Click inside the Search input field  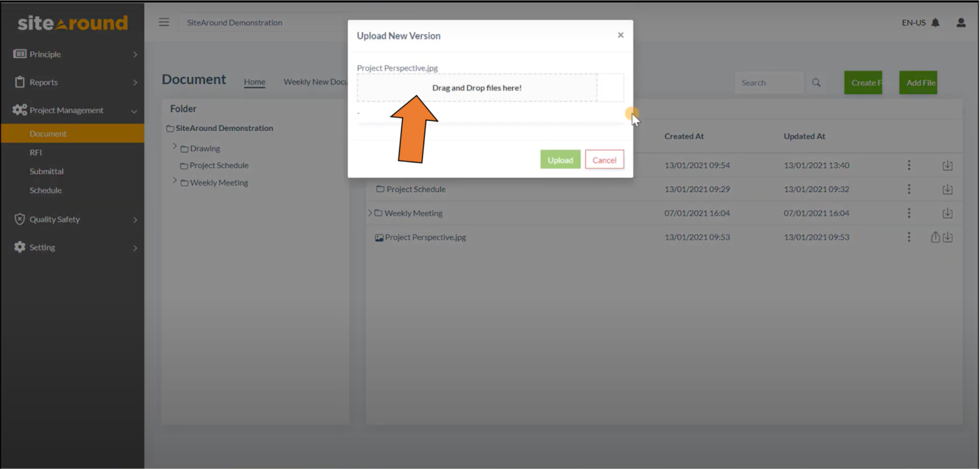point(769,82)
